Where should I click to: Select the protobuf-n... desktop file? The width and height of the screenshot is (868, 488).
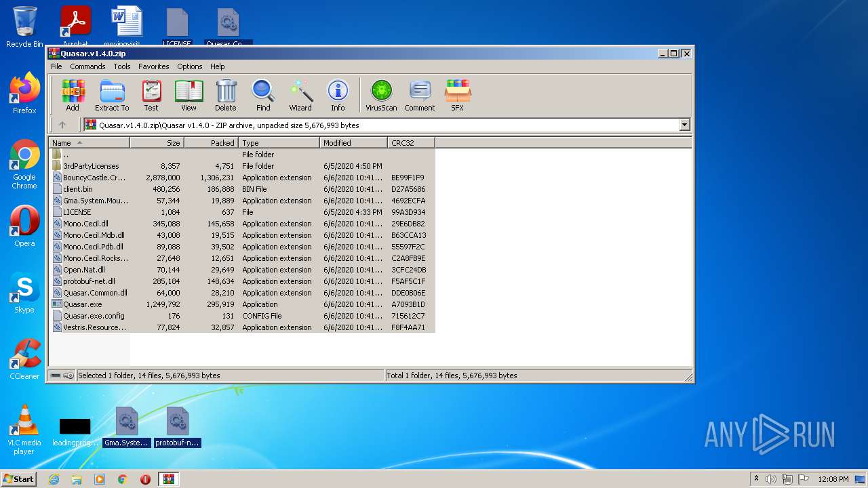[178, 428]
